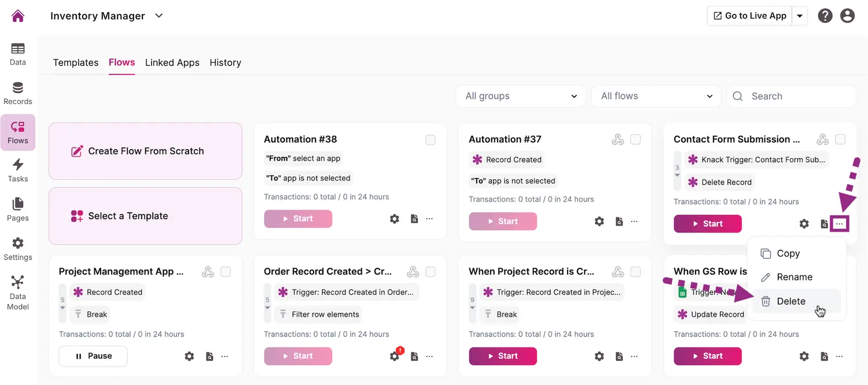Check the Project Management App flow checkbox
The width and height of the screenshot is (868, 385).
[226, 272]
